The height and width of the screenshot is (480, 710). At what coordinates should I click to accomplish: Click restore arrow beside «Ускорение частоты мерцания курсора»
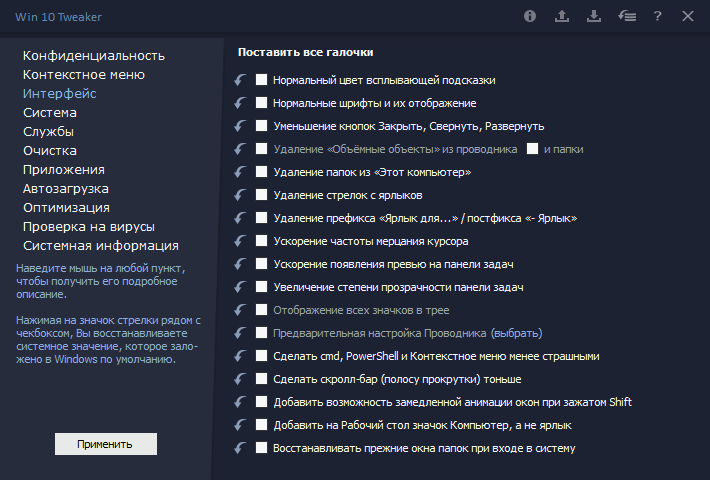pos(239,241)
